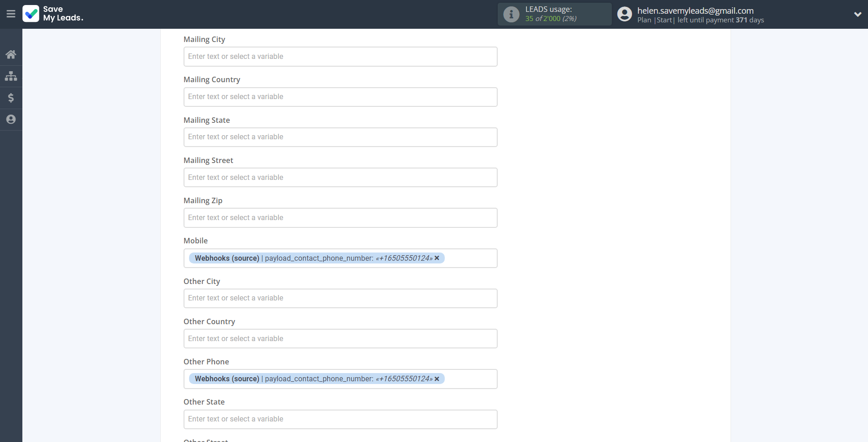Focus the Other State input
Viewport: 868px width, 442px height.
pyautogui.click(x=341, y=419)
